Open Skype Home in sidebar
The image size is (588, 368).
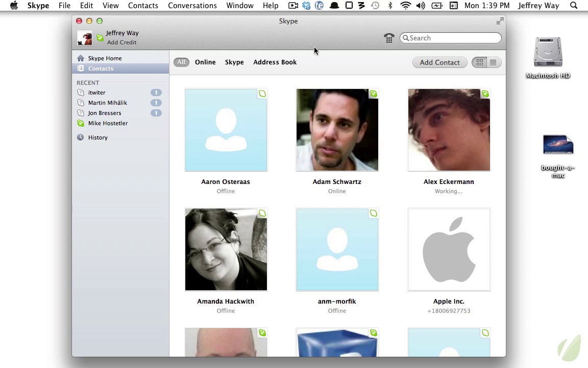pyautogui.click(x=120, y=58)
